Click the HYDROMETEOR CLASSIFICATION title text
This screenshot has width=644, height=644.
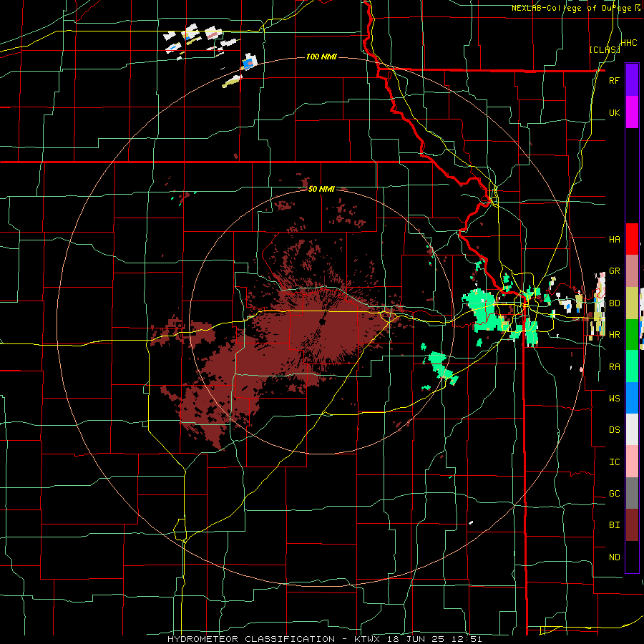pyautogui.click(x=251, y=639)
